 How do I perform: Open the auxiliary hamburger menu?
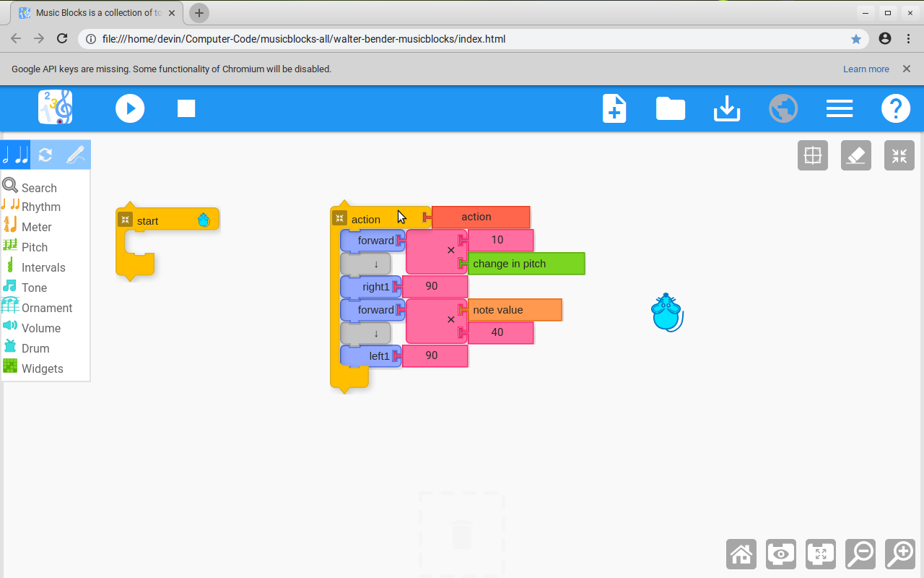[x=840, y=108]
